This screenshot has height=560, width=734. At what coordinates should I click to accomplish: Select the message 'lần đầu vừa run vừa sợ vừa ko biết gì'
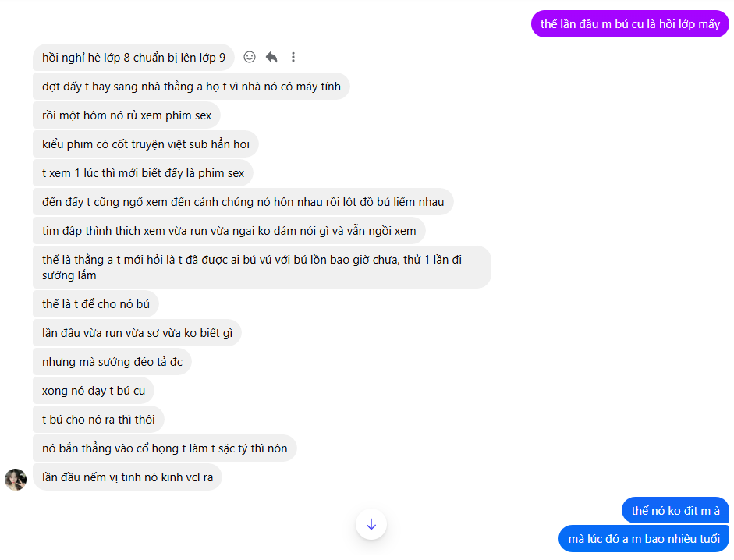pyautogui.click(x=136, y=332)
